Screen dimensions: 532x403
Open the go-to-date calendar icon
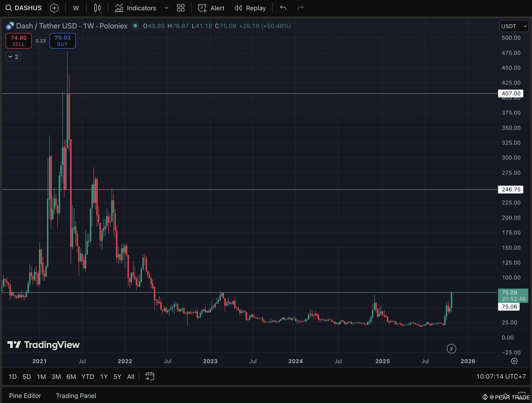pos(150,377)
